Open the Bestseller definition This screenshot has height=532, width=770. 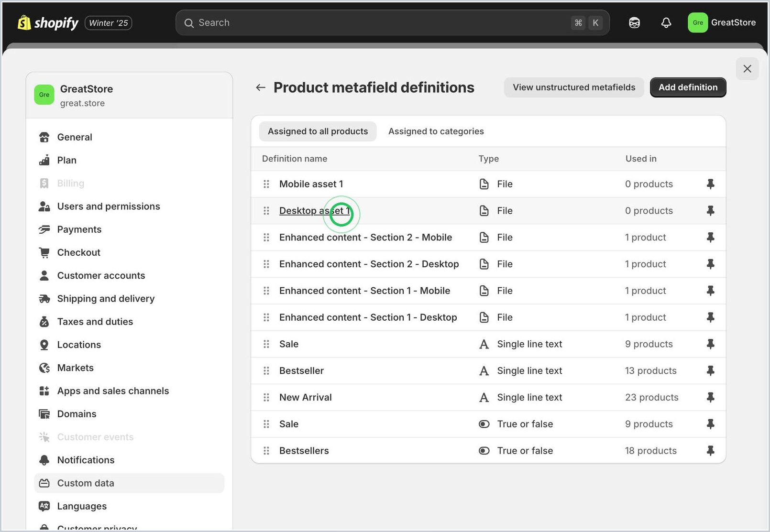coord(301,371)
